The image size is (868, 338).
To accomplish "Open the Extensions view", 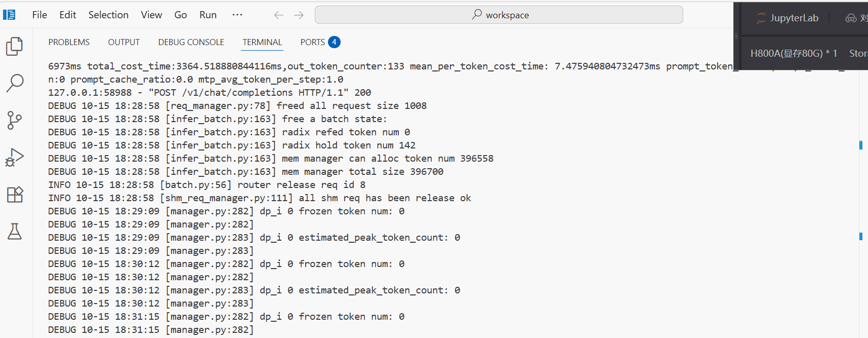I will point(15,195).
